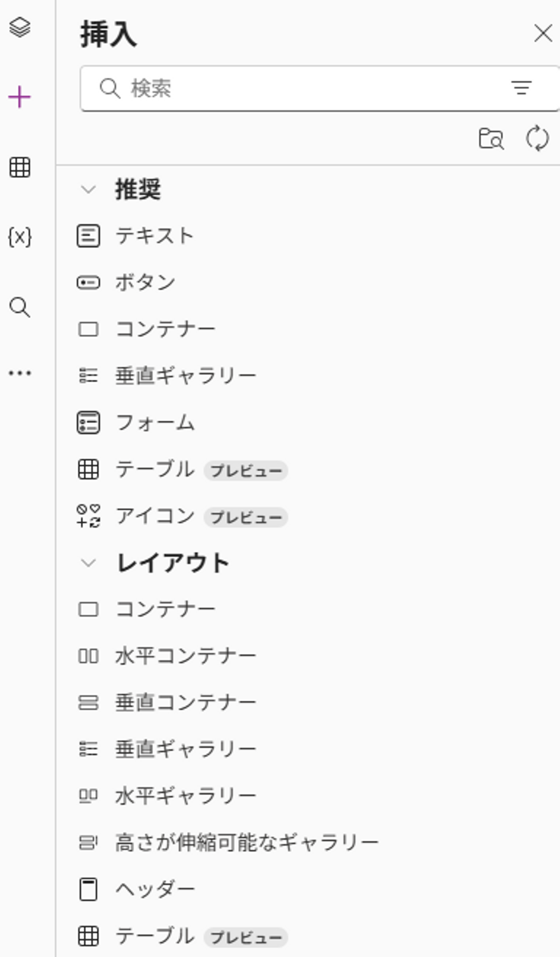
Task: Insert アイコン preview control
Action: click(x=155, y=516)
